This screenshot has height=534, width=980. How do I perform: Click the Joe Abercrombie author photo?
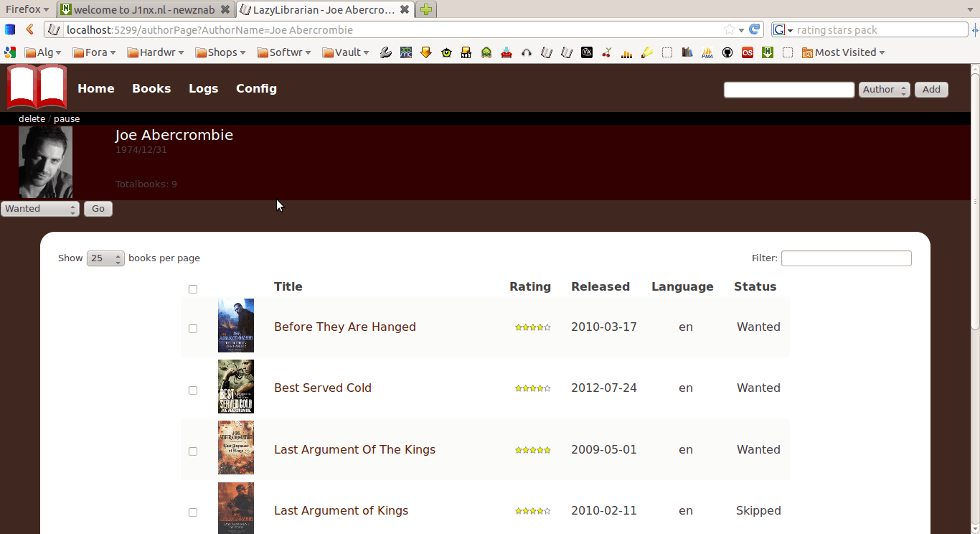[46, 162]
